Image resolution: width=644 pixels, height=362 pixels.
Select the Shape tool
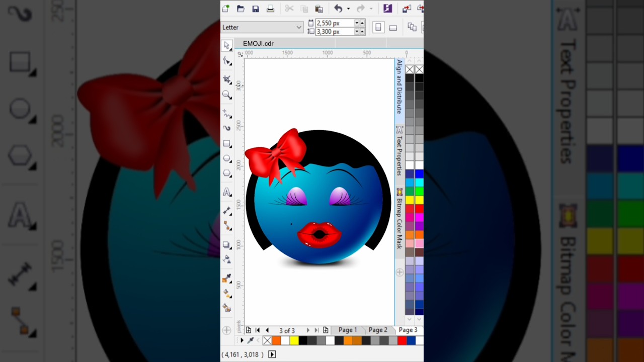click(227, 61)
